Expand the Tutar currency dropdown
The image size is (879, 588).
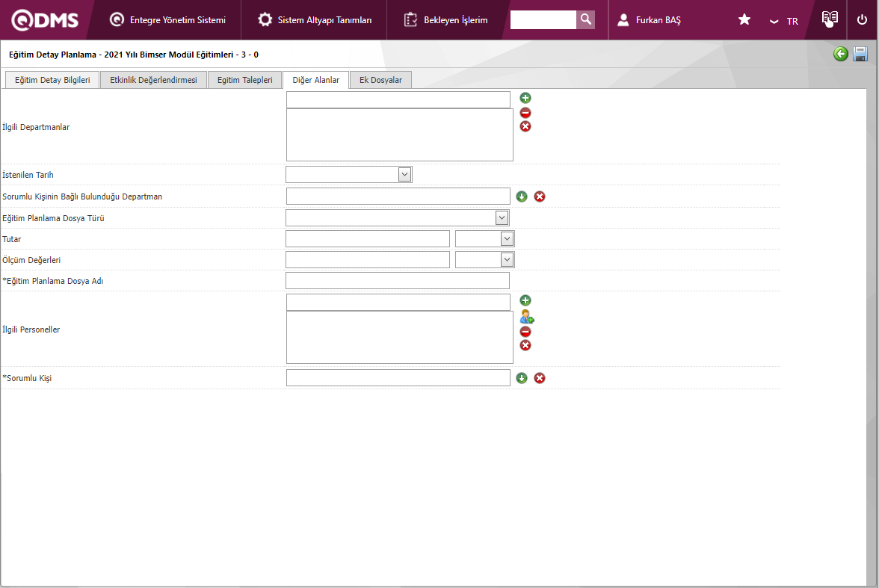[507, 238]
